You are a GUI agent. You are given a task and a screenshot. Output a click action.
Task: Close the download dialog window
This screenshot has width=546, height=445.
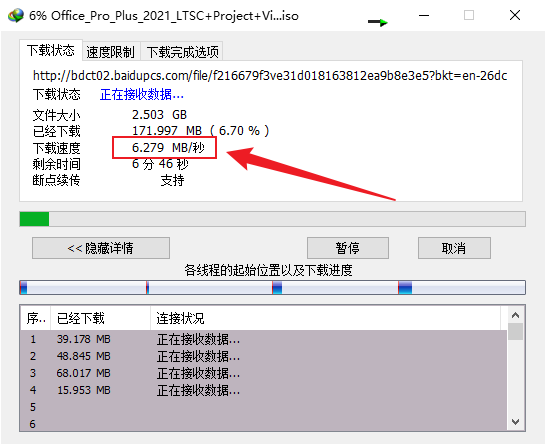(515, 15)
